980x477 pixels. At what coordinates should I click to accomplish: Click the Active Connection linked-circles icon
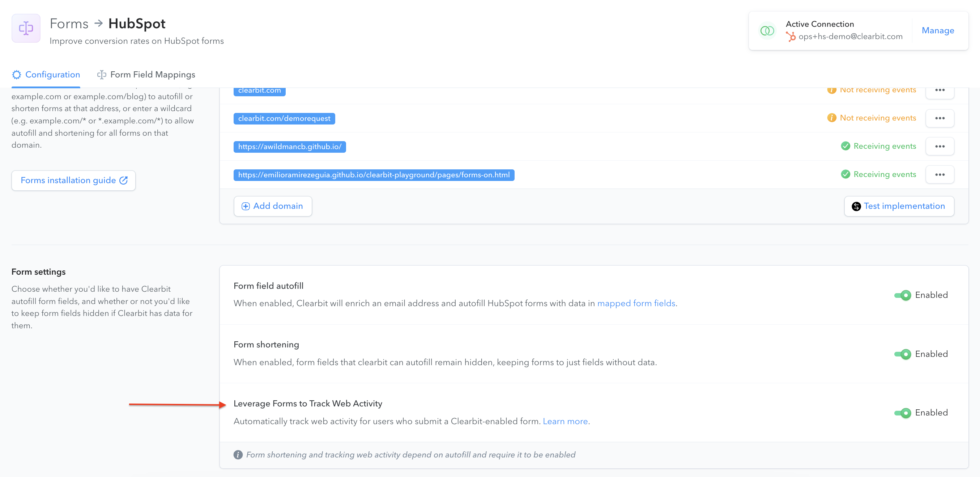pyautogui.click(x=767, y=30)
